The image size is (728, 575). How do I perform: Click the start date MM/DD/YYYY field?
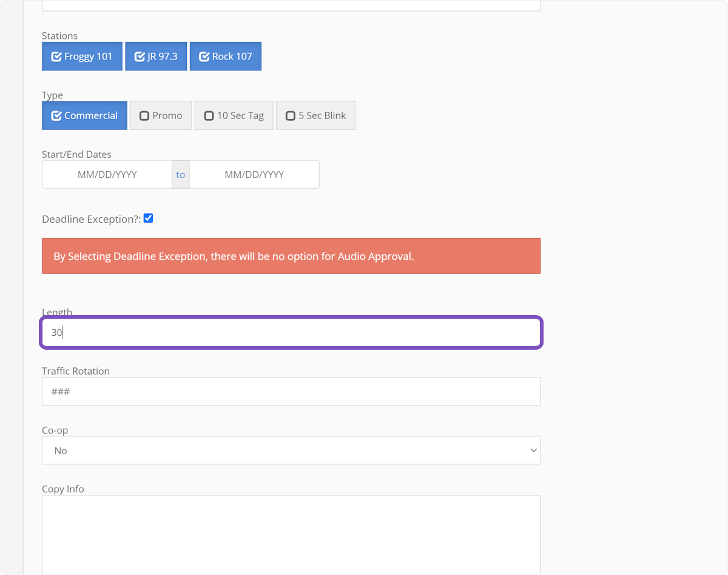pyautogui.click(x=107, y=174)
